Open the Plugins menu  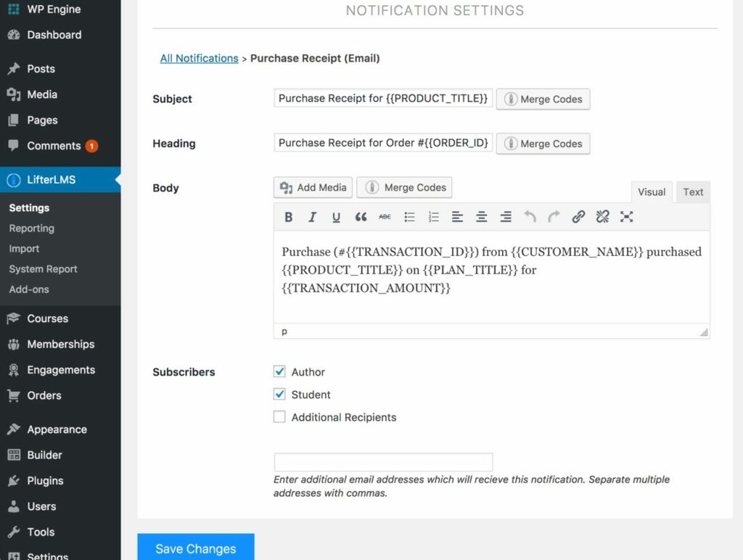60,480
